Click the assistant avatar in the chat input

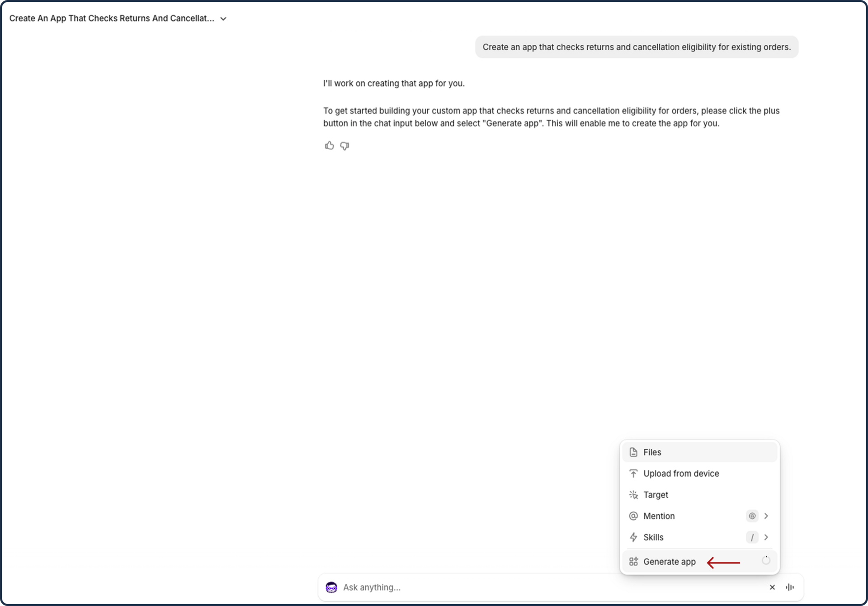coord(331,587)
